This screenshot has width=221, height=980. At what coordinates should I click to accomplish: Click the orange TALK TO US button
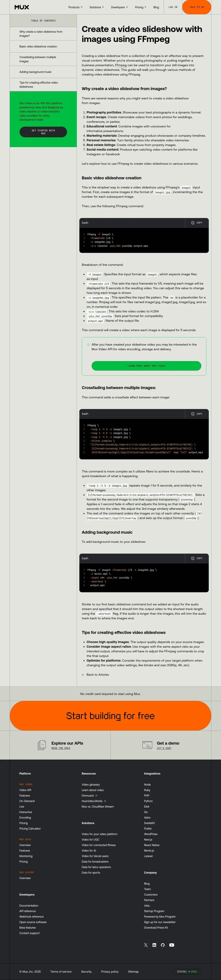pos(197,7)
